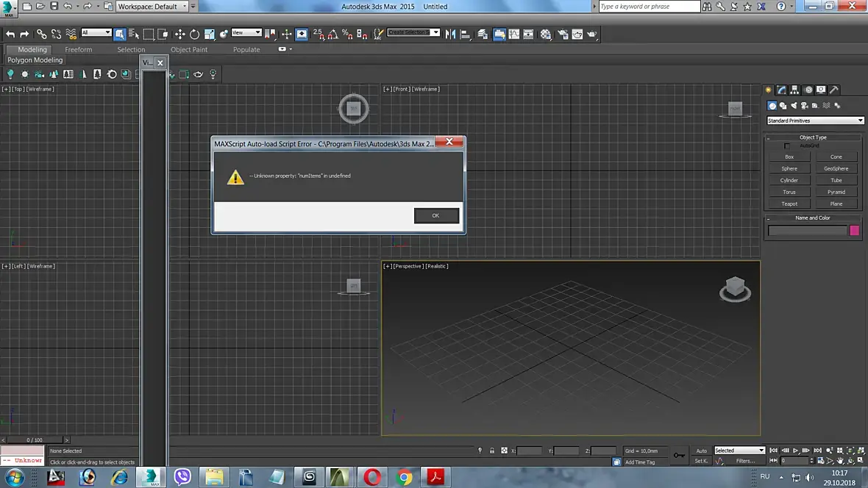The height and width of the screenshot is (488, 868).
Task: Open the Standard Primitives dropdown
Action: (x=815, y=121)
